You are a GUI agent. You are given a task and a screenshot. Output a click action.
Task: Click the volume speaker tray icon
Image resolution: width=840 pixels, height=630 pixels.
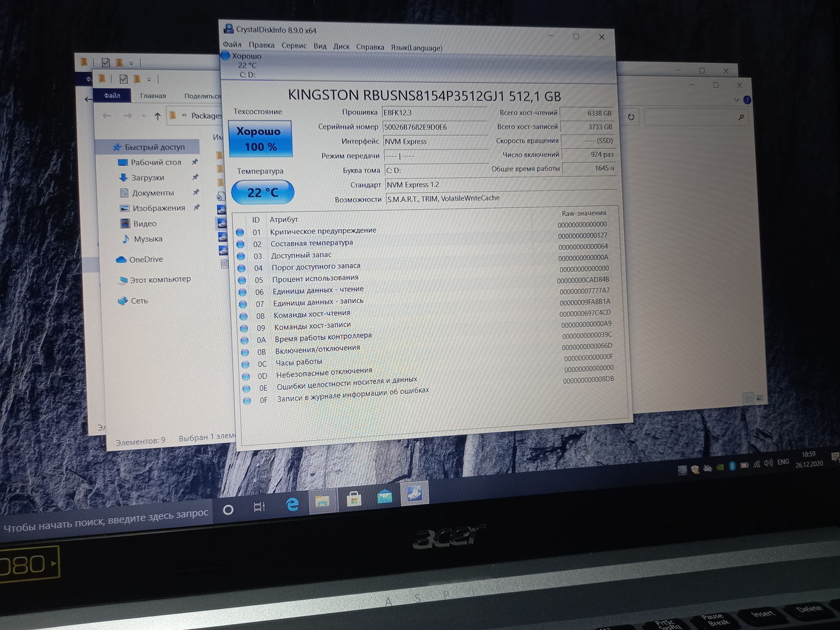pos(768,463)
